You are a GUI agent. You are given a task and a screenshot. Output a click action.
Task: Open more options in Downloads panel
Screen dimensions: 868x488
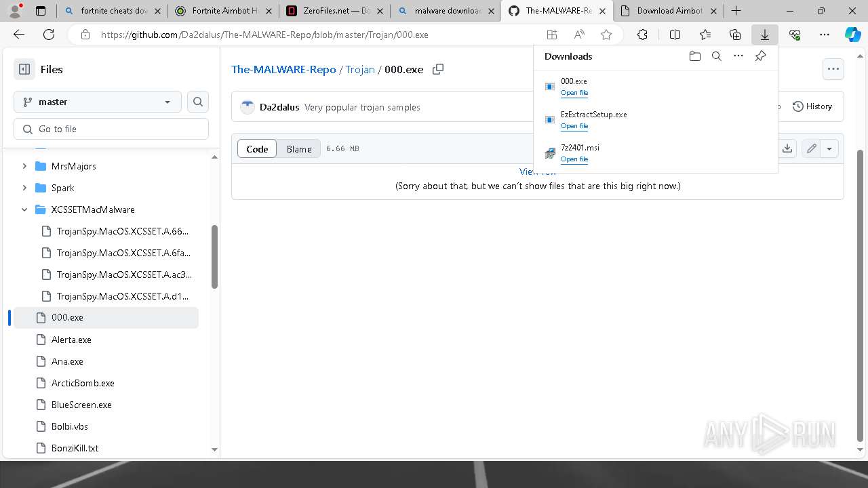pos(738,56)
